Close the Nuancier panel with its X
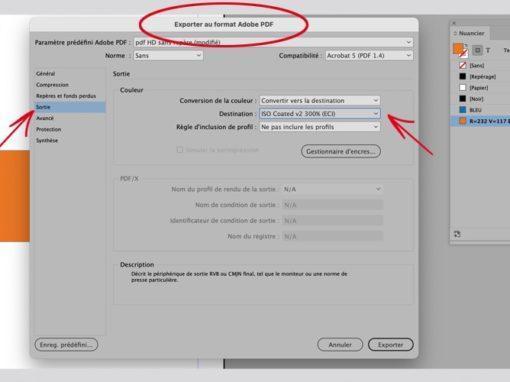The width and height of the screenshot is (510, 382). click(x=454, y=23)
